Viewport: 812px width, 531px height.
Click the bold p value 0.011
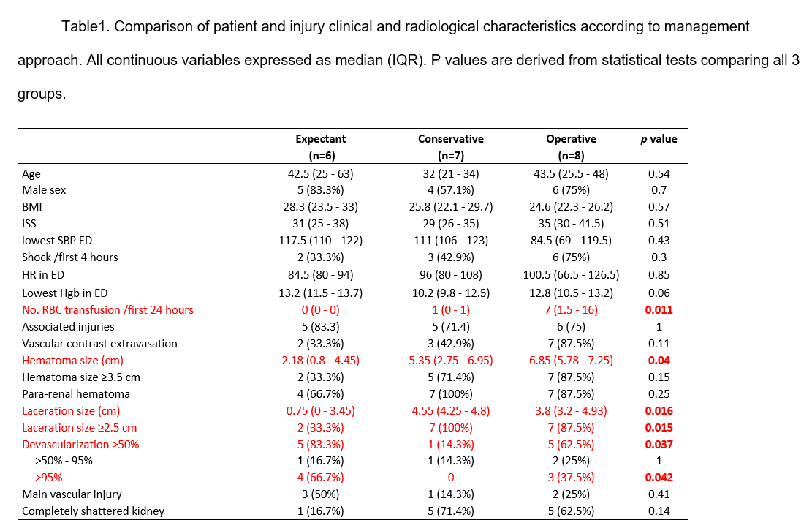tap(659, 310)
